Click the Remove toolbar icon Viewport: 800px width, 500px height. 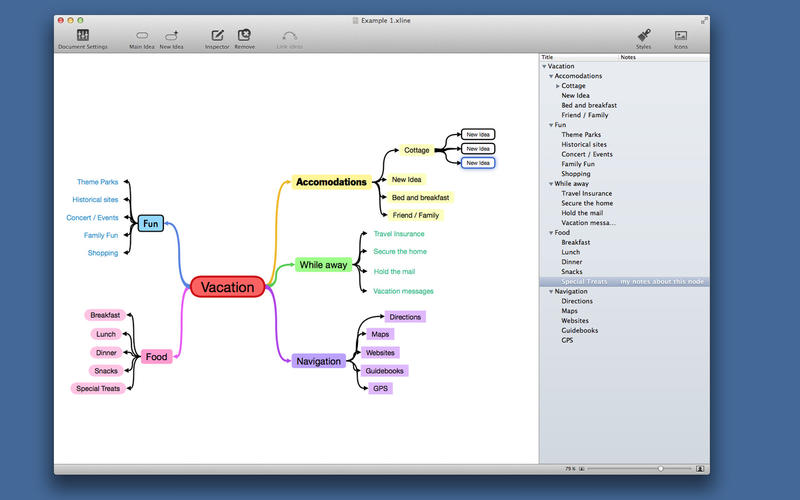pyautogui.click(x=244, y=36)
